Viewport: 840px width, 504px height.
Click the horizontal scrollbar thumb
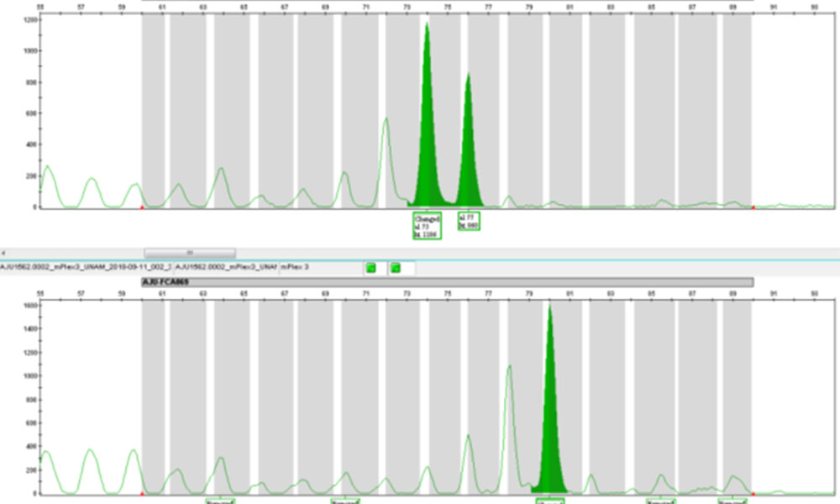tap(190, 252)
